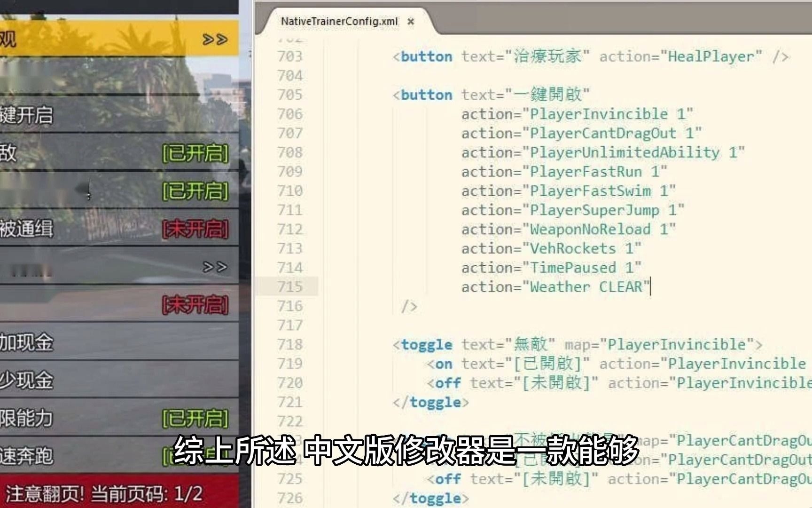Close the NativeTrainerConfig.xml tab via its X icon
The width and height of the screenshot is (812, 508).
(x=411, y=22)
